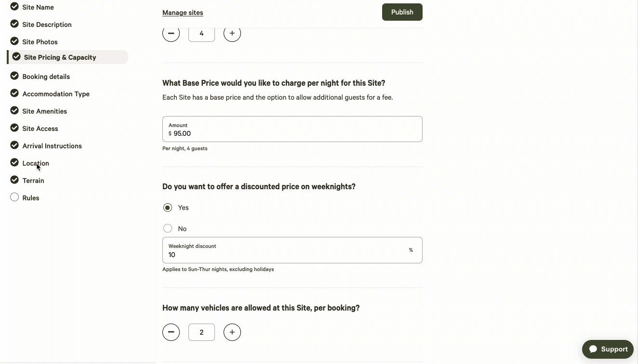Click the Weeknight discount percent field
This screenshot has width=638, height=364.
click(292, 250)
